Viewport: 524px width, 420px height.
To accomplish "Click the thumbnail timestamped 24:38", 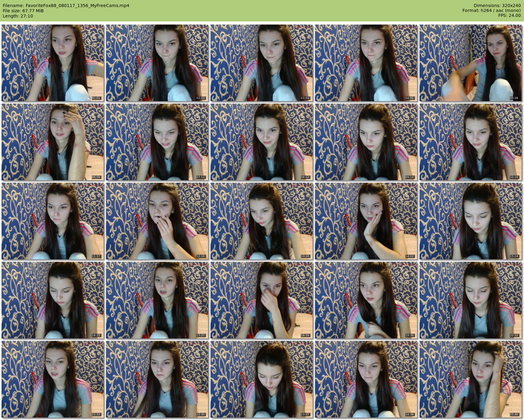I will (366, 379).
